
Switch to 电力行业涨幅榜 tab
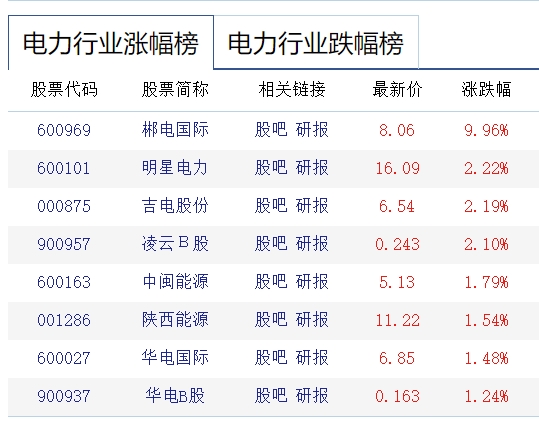coord(111,43)
